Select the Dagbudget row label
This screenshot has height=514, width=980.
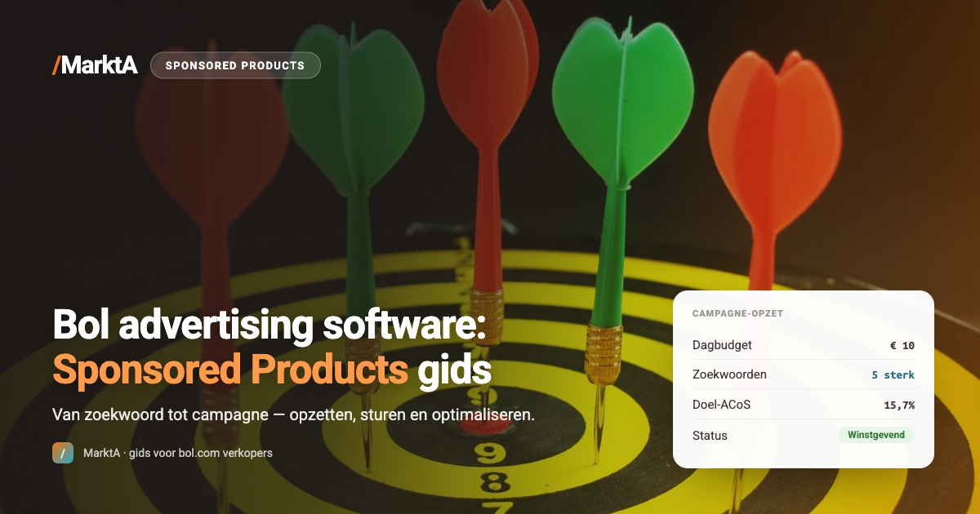coord(722,345)
